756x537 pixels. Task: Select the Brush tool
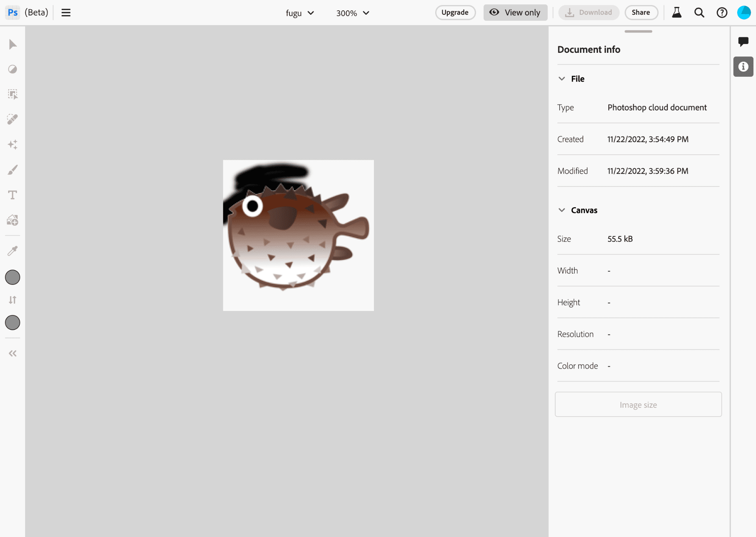click(13, 169)
